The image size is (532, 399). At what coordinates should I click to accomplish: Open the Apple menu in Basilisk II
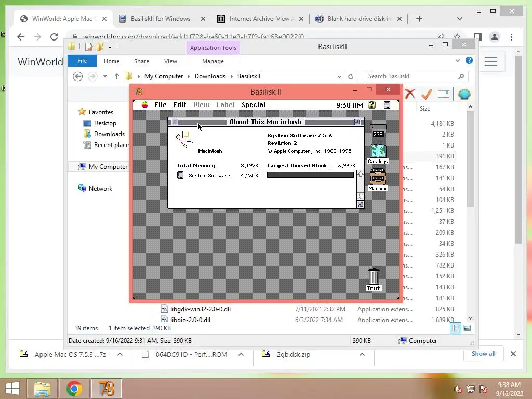pos(144,104)
